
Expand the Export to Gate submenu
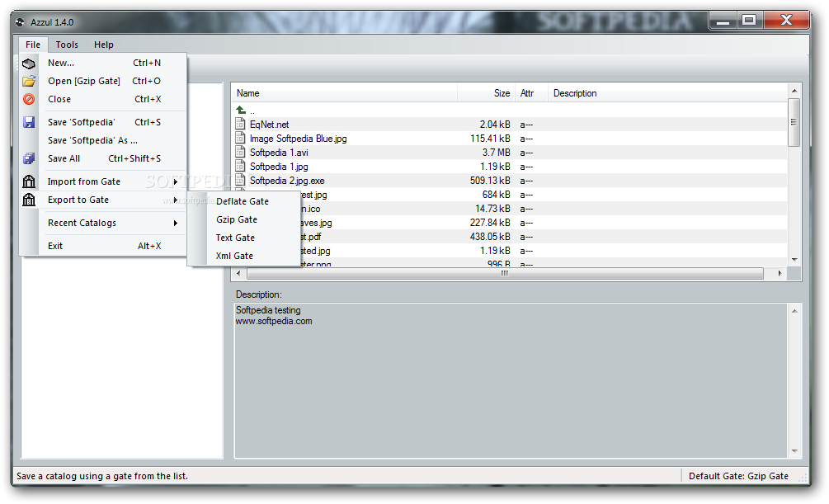pyautogui.click(x=103, y=200)
